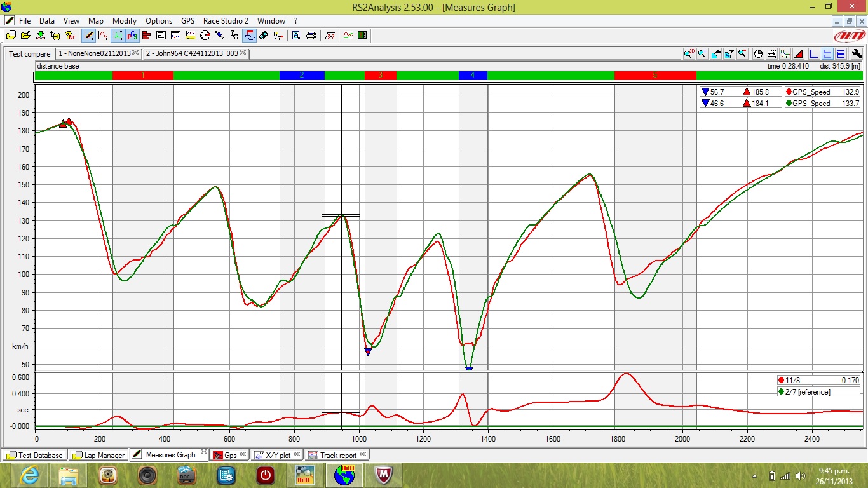Click the new test folder toolbar icon

tap(11, 35)
